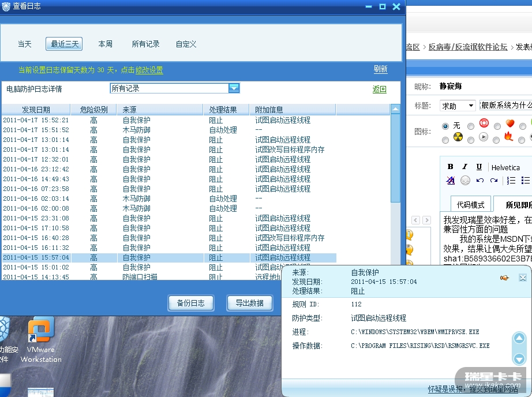This screenshot has height=397, width=532.
Task: Click the shield icon in the log window title
Action: (x=6, y=6)
